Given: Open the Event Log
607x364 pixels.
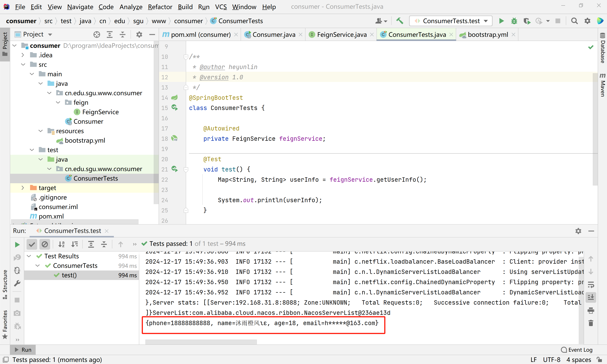Looking at the screenshot, I should (577, 350).
